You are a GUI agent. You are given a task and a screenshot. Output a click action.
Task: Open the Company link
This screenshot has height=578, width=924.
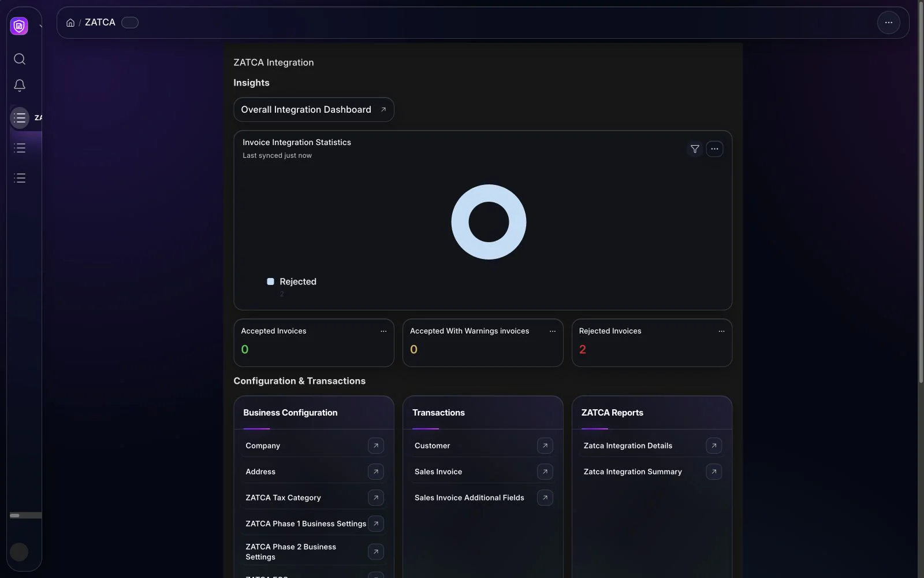pyautogui.click(x=263, y=446)
